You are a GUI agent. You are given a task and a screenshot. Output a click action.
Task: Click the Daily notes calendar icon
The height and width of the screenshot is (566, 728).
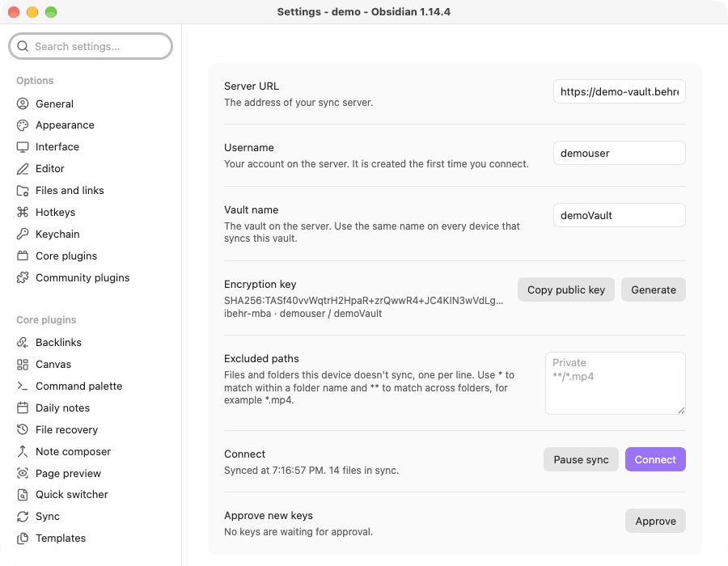[23, 408]
